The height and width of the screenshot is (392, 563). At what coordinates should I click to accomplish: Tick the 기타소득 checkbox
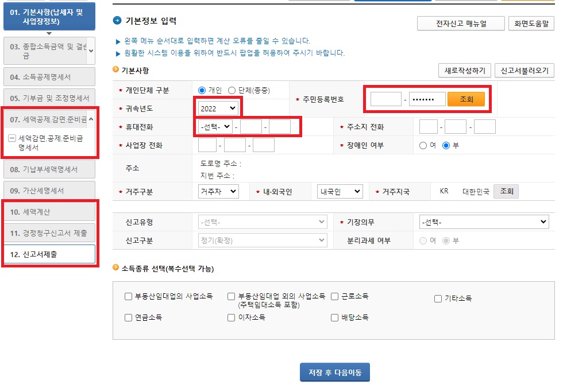438,299
